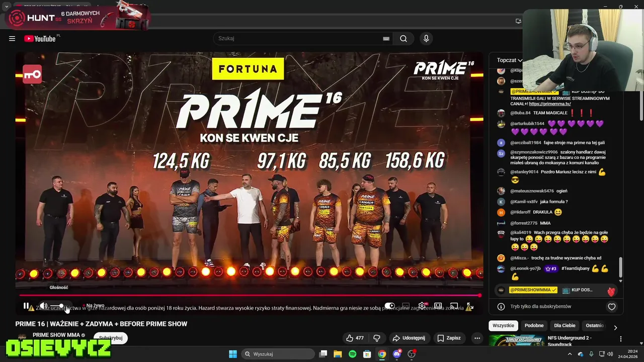Viewport: 644px width, 362px height.
Task: Seek on the red progress bar
Action: 250,295
